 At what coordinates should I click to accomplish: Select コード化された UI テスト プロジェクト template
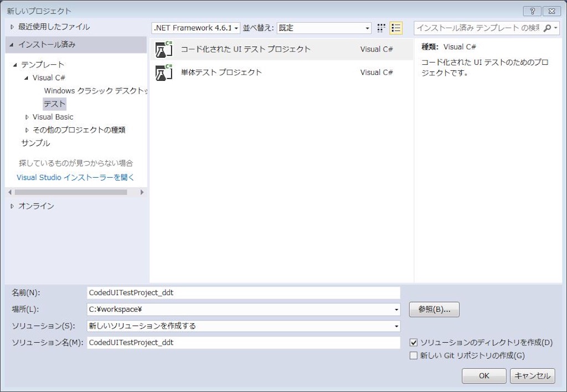pyautogui.click(x=281, y=49)
